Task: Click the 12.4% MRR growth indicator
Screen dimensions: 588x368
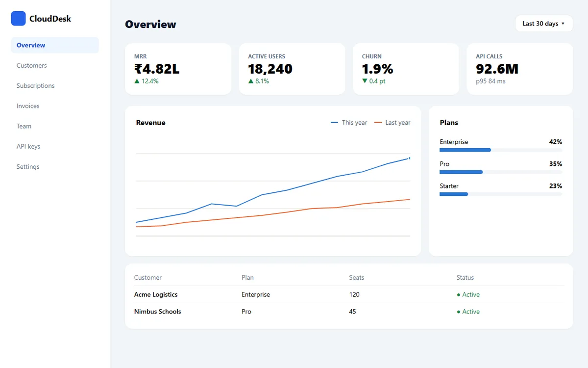Action: 147,81
